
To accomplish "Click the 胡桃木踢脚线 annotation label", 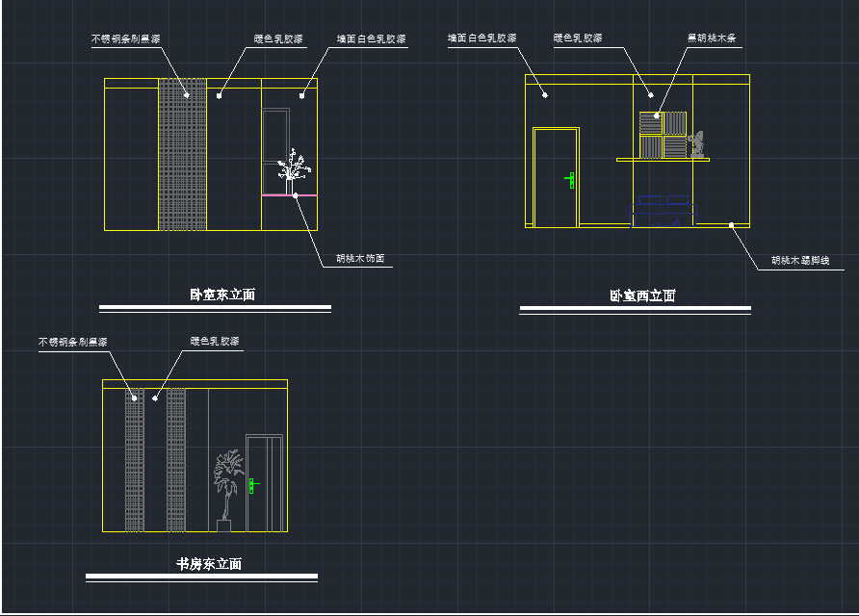I will click(x=800, y=260).
